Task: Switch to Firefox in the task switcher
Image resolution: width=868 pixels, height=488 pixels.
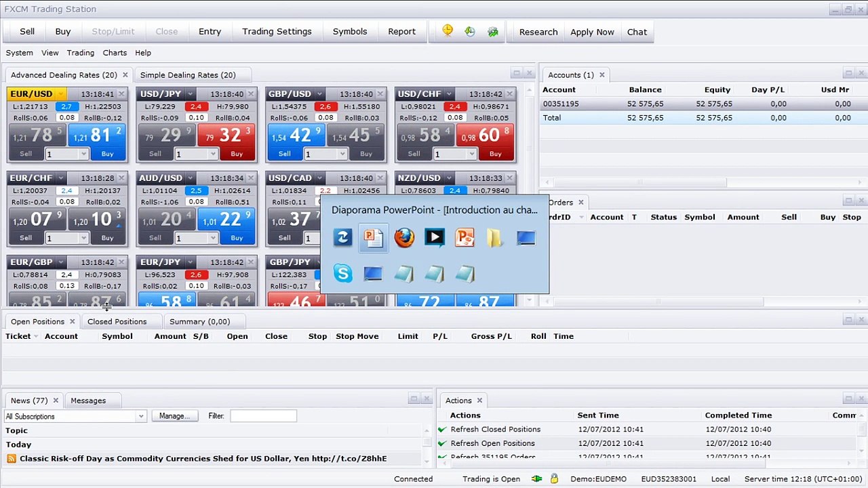Action: [404, 237]
